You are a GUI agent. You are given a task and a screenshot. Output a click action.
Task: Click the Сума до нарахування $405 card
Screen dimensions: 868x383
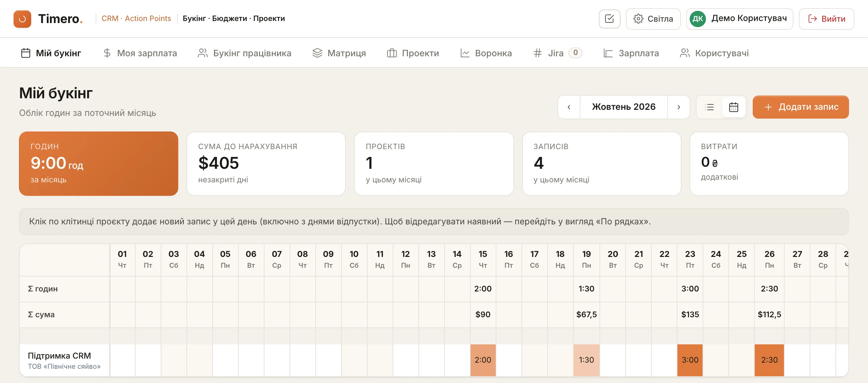coord(266,164)
